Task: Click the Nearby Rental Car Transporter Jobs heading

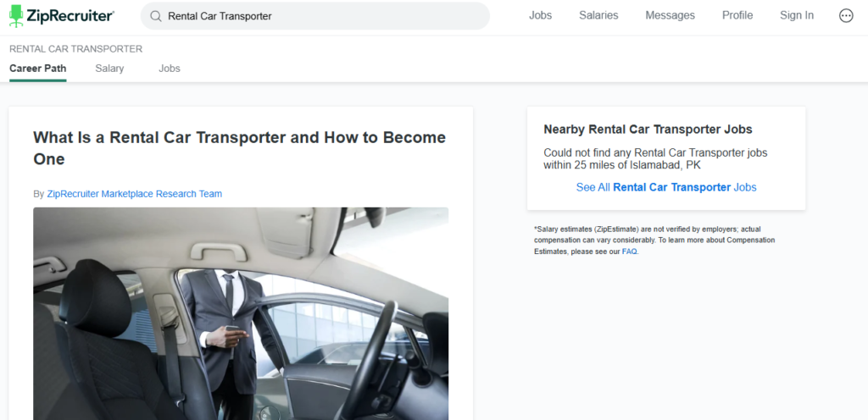Action: point(648,130)
